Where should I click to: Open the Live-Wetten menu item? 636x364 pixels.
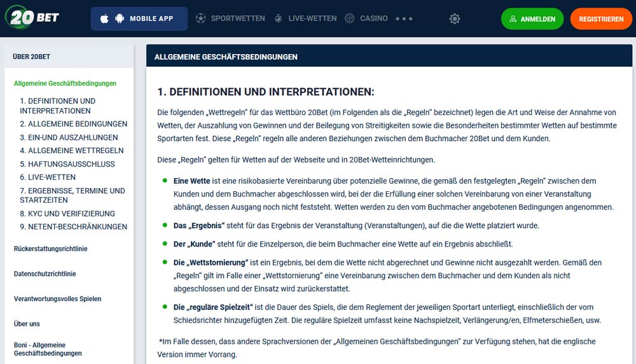[x=312, y=18]
